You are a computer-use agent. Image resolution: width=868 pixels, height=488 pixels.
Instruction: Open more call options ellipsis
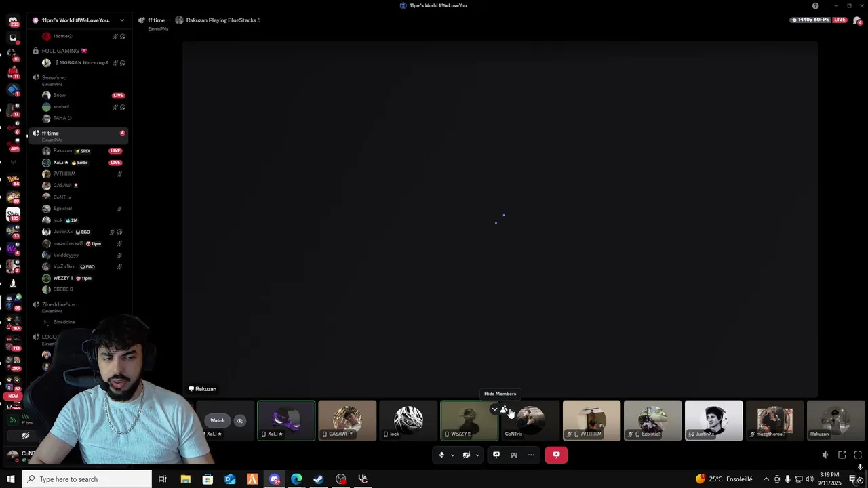(531, 455)
